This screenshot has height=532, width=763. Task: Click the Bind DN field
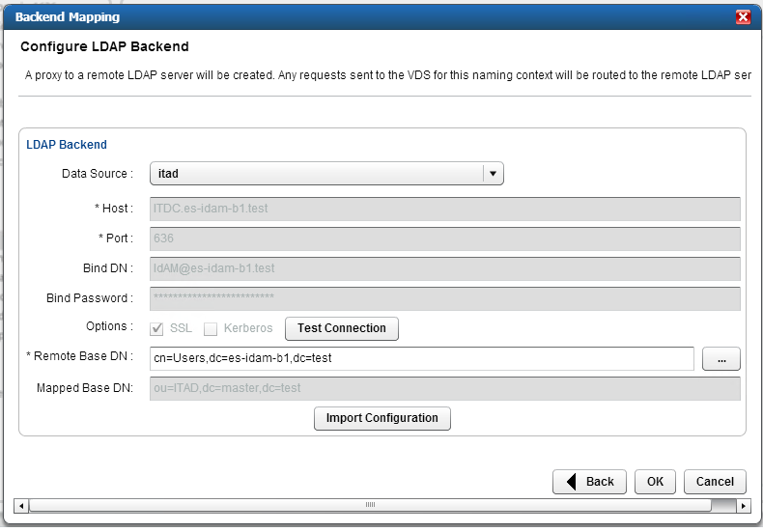coord(444,268)
